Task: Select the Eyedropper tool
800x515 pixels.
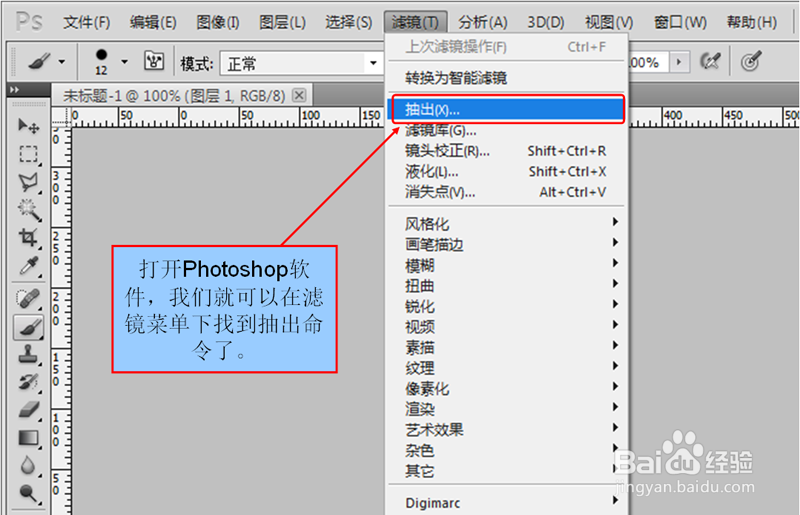Action: point(29,266)
